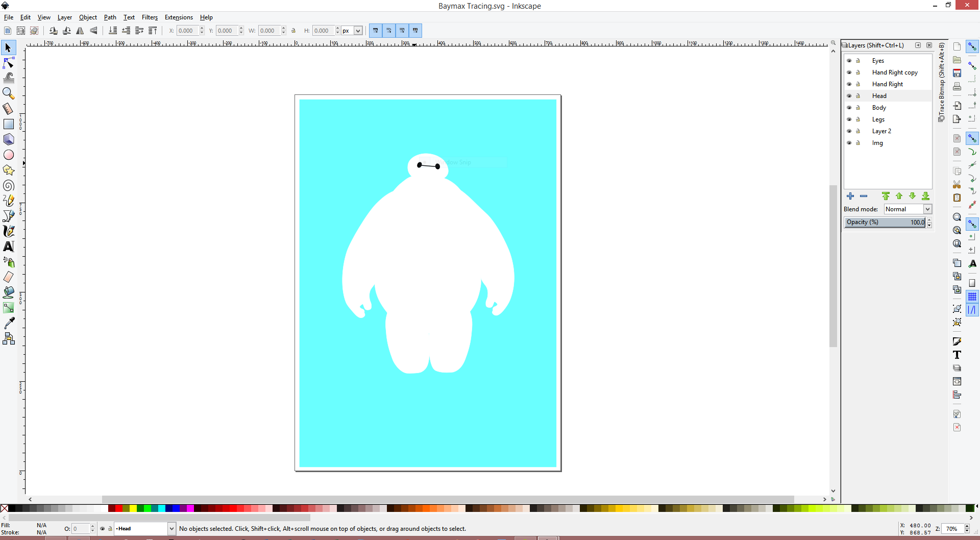The height and width of the screenshot is (540, 980).
Task: Toggle lock on Img layer
Action: (x=859, y=143)
